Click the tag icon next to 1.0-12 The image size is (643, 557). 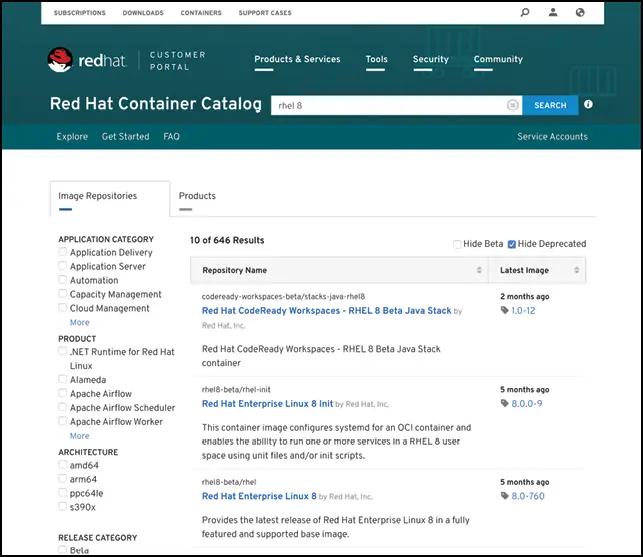coord(504,311)
